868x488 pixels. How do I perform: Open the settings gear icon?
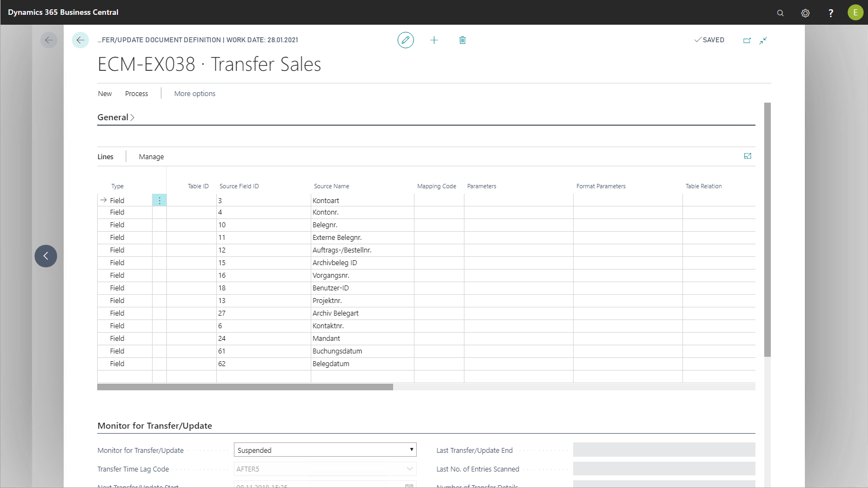(805, 13)
